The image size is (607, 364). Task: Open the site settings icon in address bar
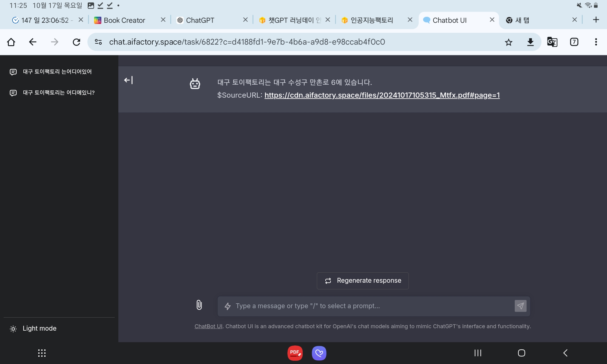[x=98, y=42]
